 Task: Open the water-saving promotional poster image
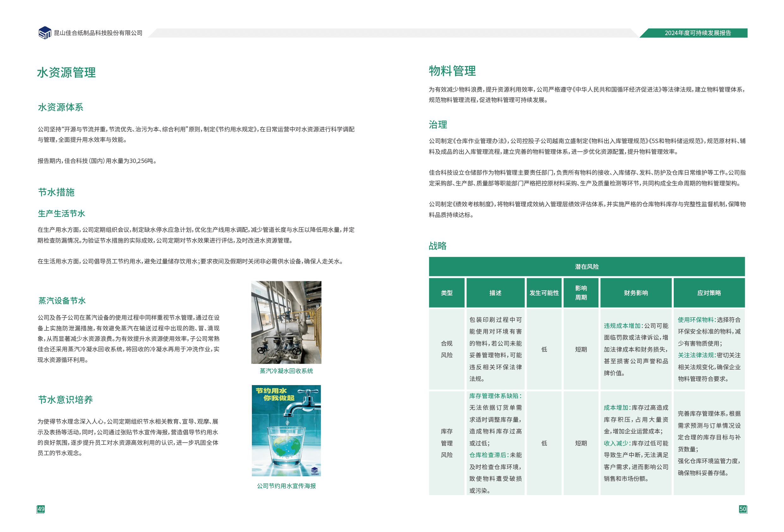[286, 431]
